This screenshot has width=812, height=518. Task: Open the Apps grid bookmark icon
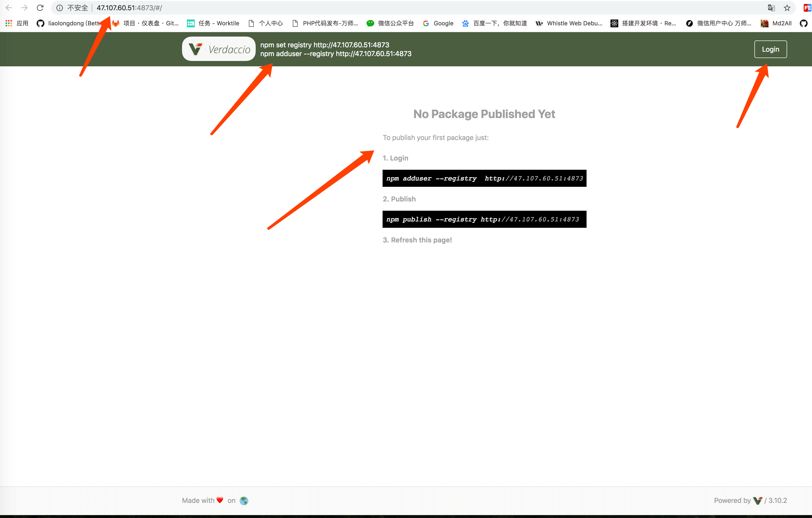click(x=9, y=23)
